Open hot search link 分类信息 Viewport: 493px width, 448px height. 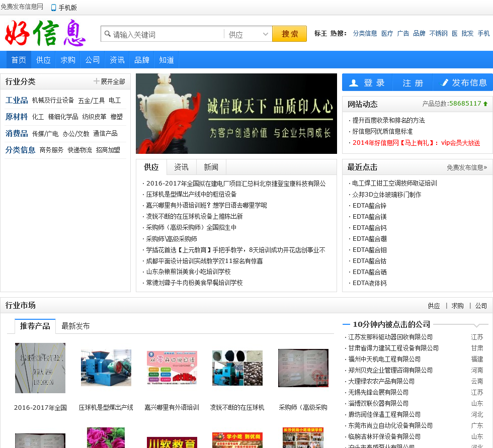tap(365, 33)
